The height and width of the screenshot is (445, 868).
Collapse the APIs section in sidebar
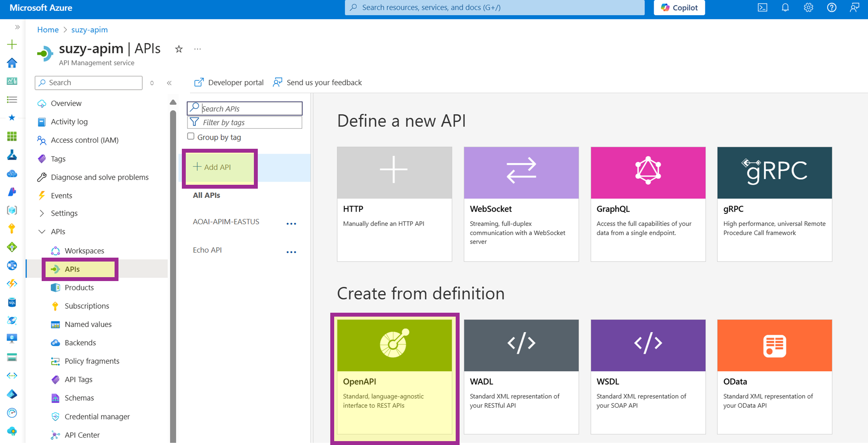[42, 232]
